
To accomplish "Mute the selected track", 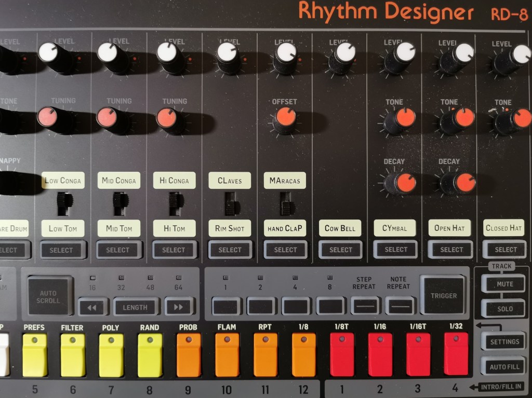I will click(x=504, y=284).
